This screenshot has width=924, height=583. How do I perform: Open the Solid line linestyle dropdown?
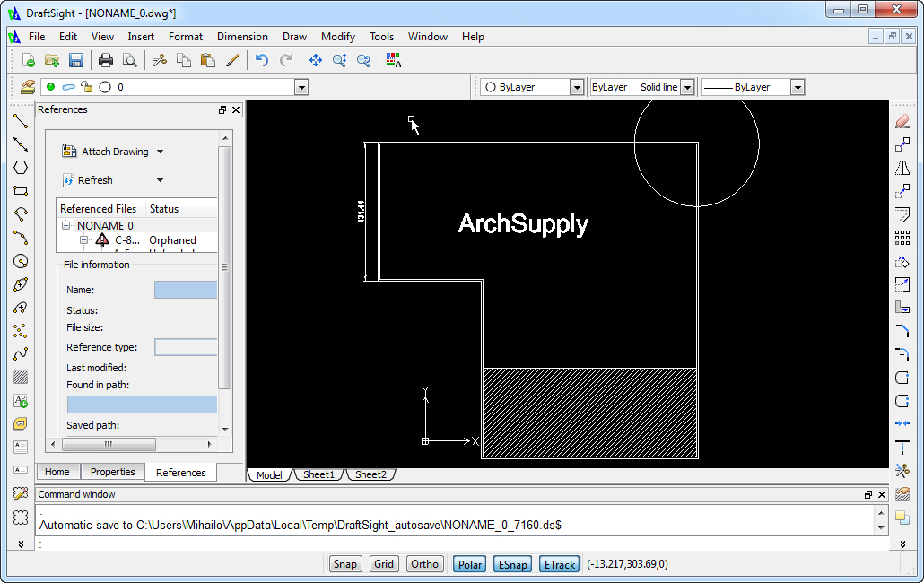coord(687,88)
